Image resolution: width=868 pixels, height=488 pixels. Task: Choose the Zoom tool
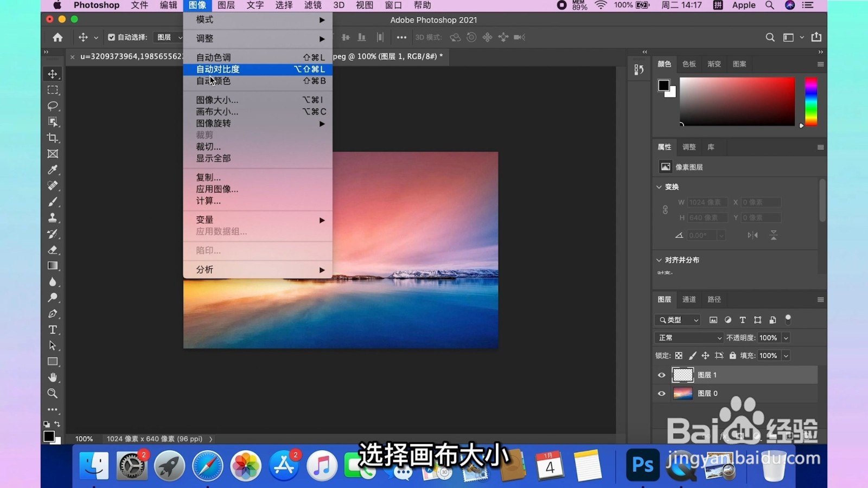point(53,394)
